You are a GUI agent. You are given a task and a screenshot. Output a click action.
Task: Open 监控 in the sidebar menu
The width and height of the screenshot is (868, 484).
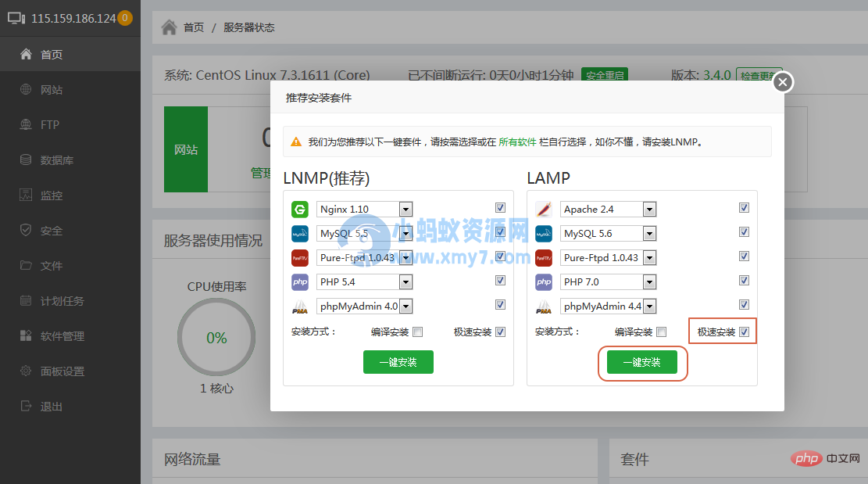click(x=70, y=195)
